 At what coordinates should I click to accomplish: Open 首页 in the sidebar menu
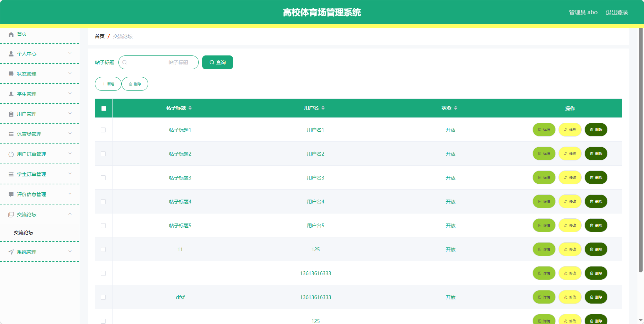tap(22, 34)
